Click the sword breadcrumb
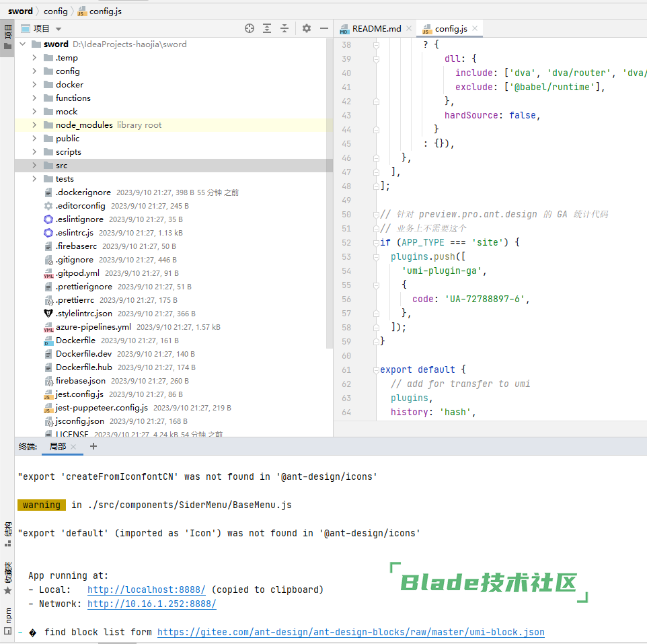 click(20, 11)
